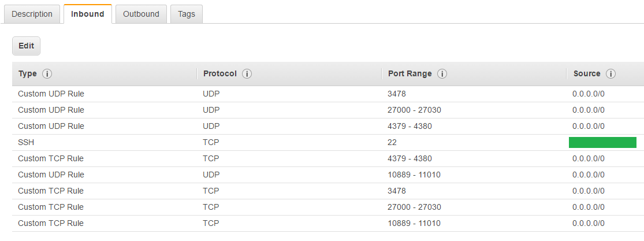Click the info icon beside Protocol header
This screenshot has width=644, height=241.
[x=247, y=74]
